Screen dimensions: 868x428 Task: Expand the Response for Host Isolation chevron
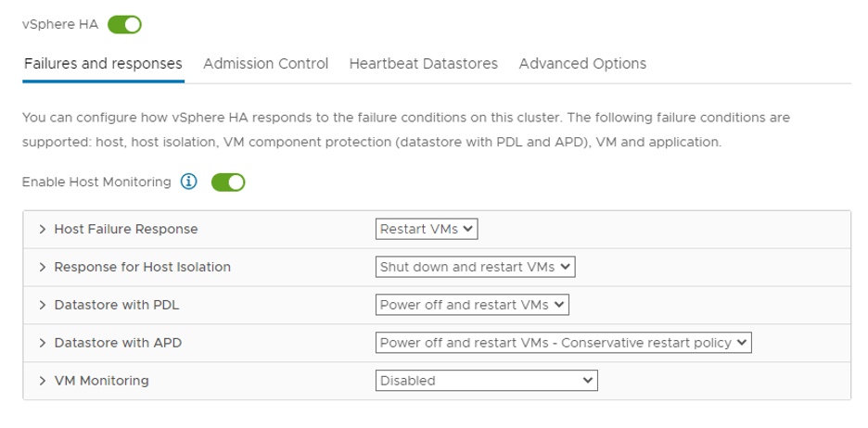pyautogui.click(x=43, y=268)
